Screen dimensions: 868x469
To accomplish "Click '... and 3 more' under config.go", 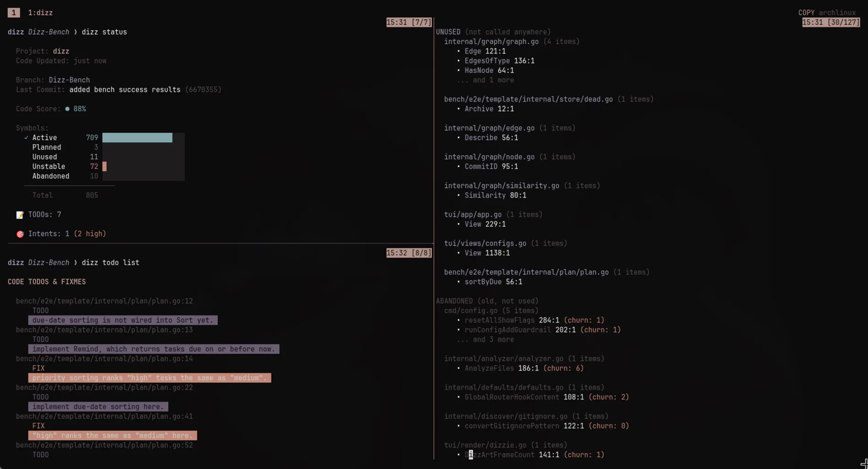I will (x=485, y=340).
